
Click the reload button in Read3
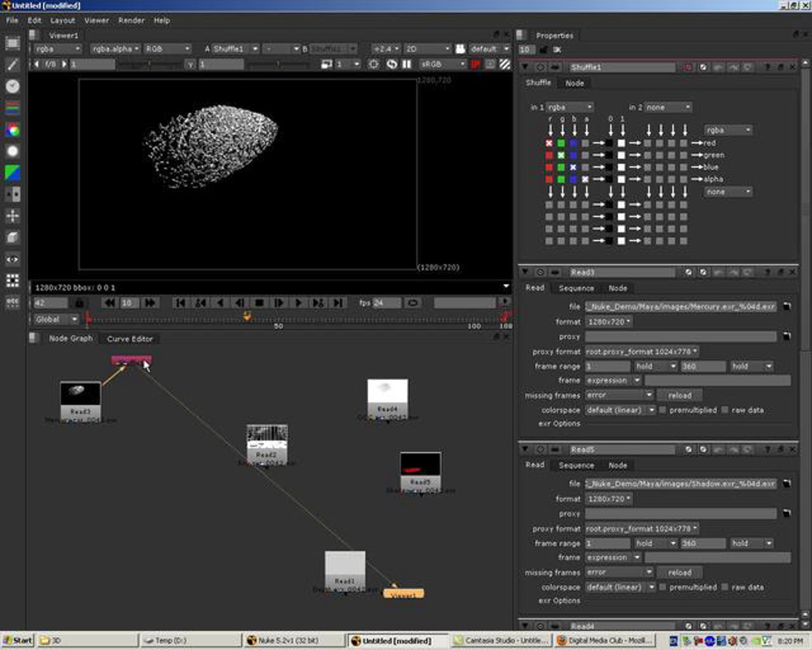coord(679,395)
